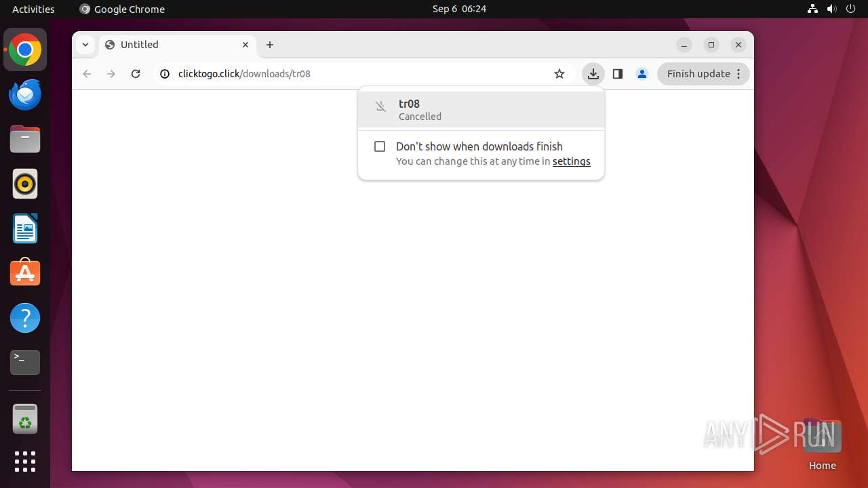Maximize the Chrome window
Image resolution: width=868 pixels, height=488 pixels.
click(711, 45)
